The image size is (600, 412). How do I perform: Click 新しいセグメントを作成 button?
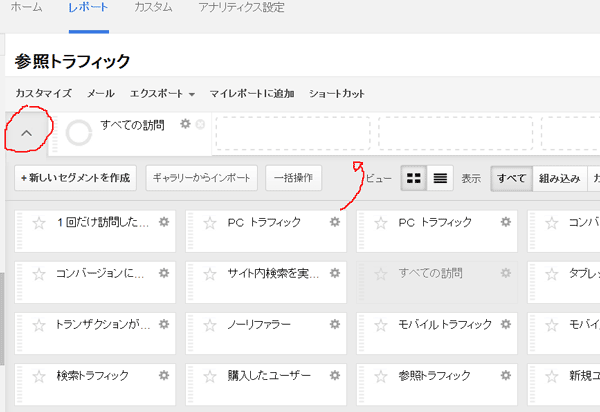click(75, 178)
